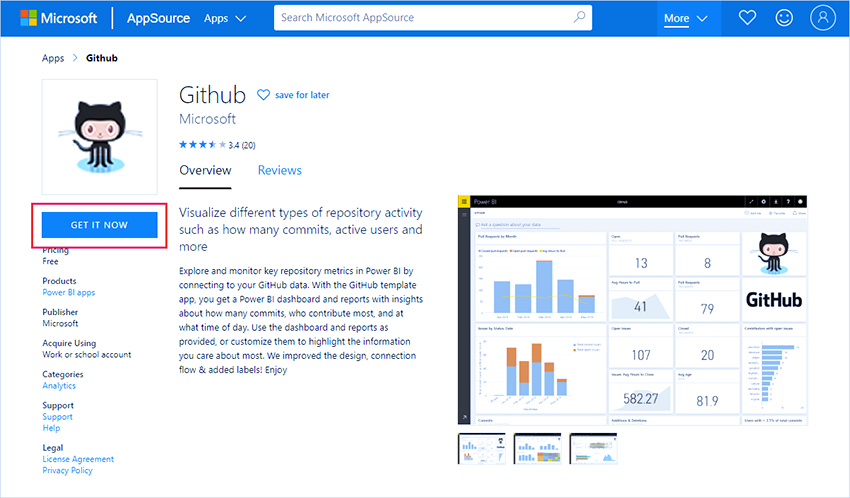Open the Privacy Policy link
Image resolution: width=850 pixels, height=498 pixels.
pyautogui.click(x=68, y=470)
